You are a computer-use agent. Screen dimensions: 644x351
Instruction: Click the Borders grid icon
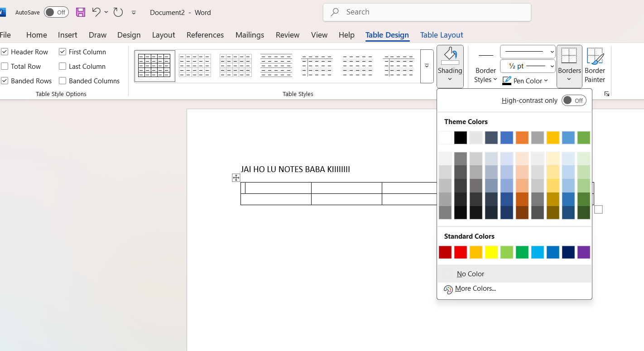tap(569, 56)
